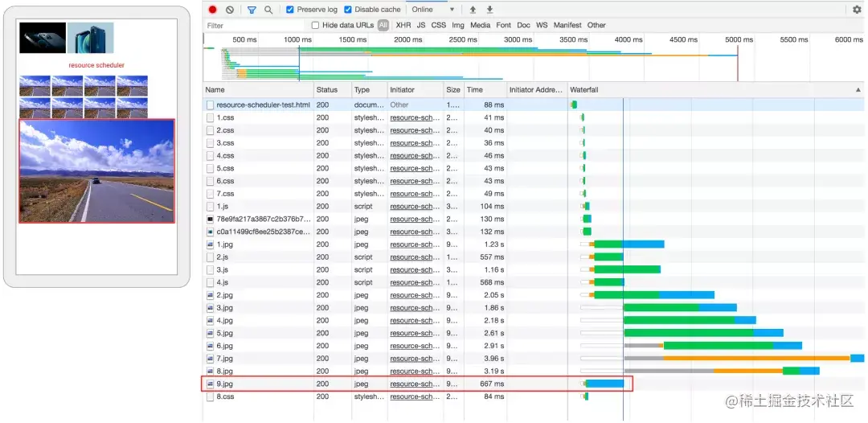Toggle Preserve log checkbox
The width and height of the screenshot is (868, 423).
click(289, 10)
